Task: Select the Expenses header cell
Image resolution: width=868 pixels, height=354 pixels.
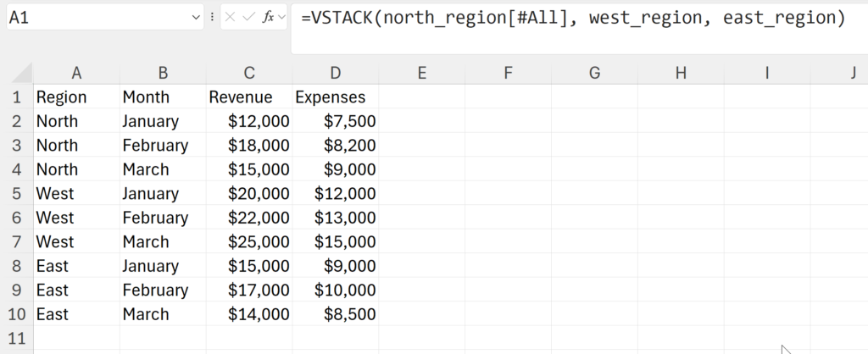Action: tap(336, 97)
